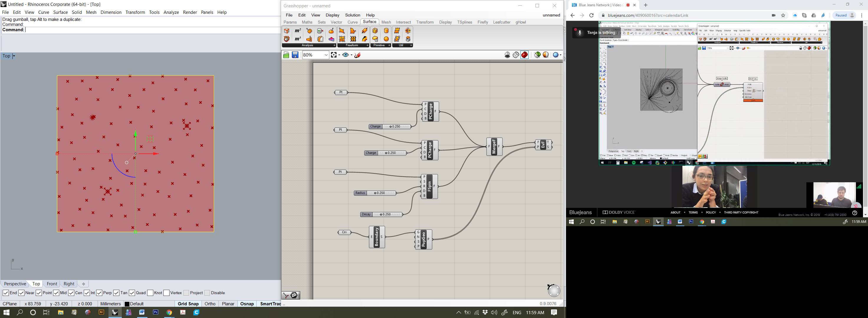Image resolution: width=868 pixels, height=318 pixels.
Task: Click the sketch brush tool icon
Action: pos(358,55)
